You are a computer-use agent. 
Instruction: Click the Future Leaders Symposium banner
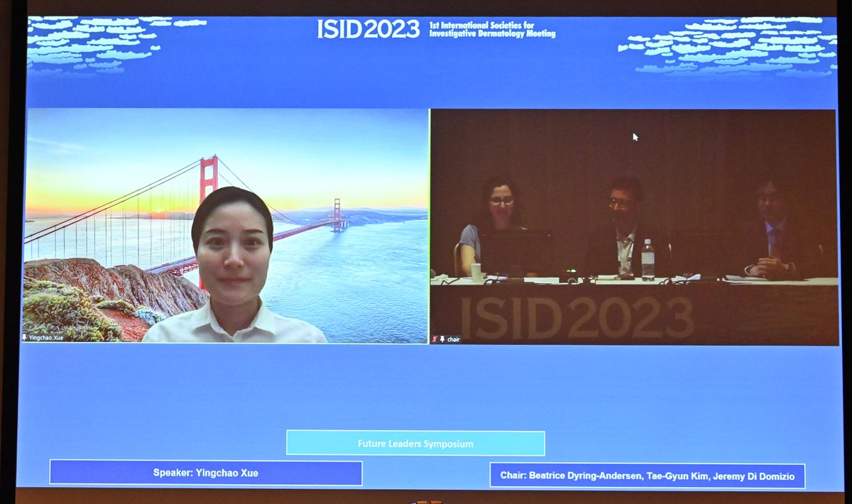click(x=415, y=444)
